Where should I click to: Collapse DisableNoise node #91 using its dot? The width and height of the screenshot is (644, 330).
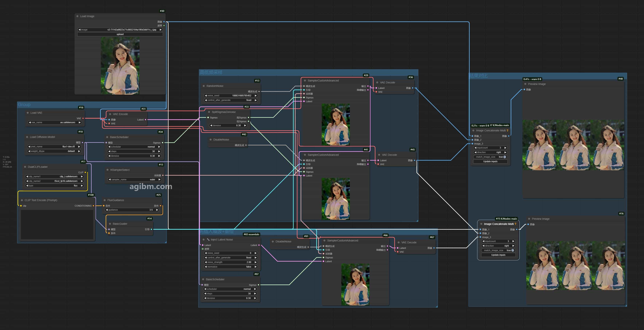coord(273,241)
